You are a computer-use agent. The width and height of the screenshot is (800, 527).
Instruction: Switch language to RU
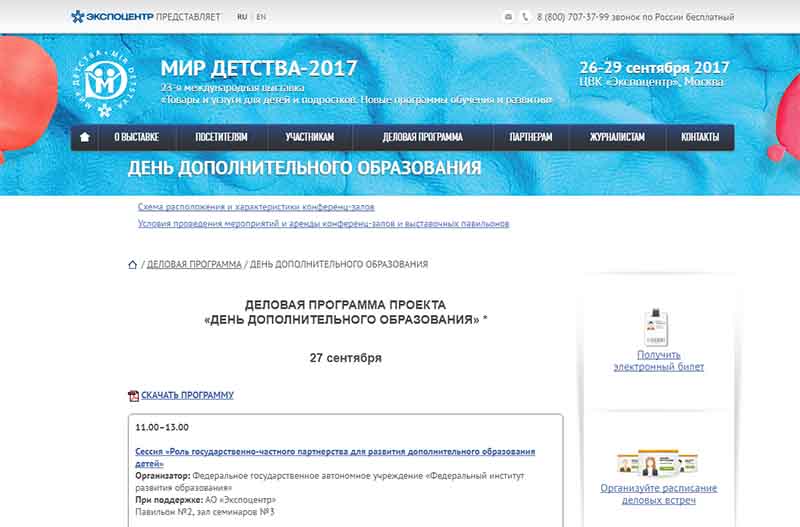click(x=242, y=17)
